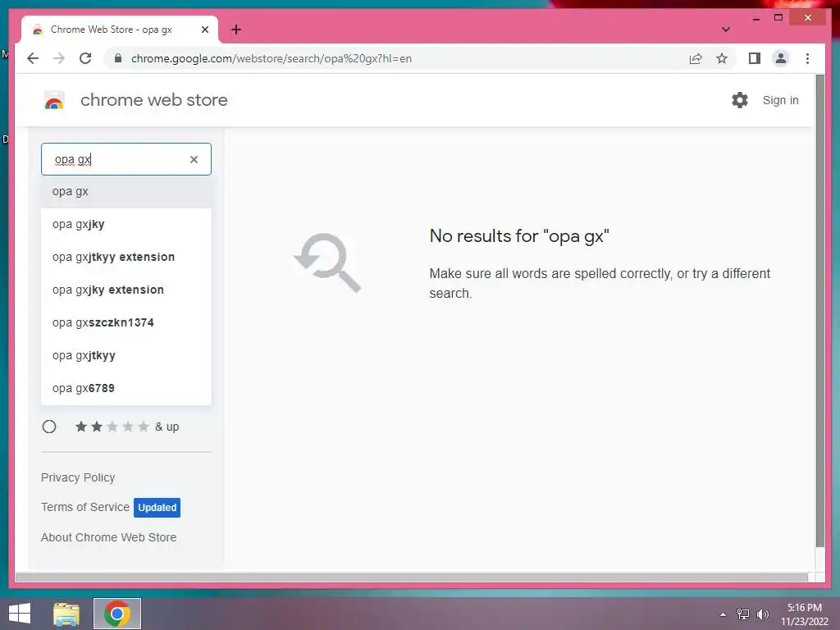
Task: Select the 2 stars & up rating filter
Action: pos(49,427)
